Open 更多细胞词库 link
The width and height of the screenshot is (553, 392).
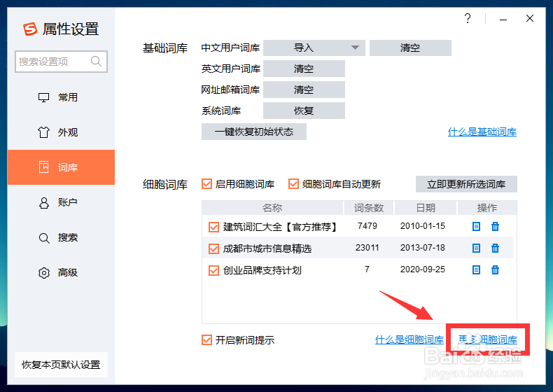[488, 339]
